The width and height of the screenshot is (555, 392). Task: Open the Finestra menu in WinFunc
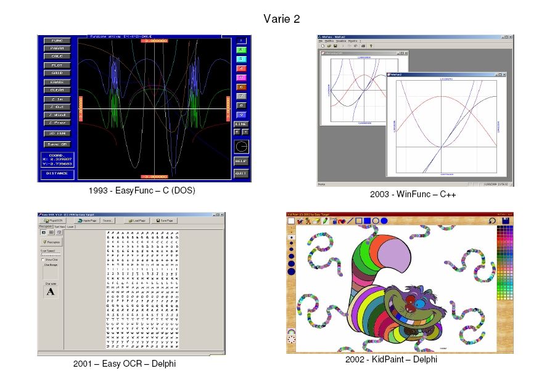click(x=353, y=41)
